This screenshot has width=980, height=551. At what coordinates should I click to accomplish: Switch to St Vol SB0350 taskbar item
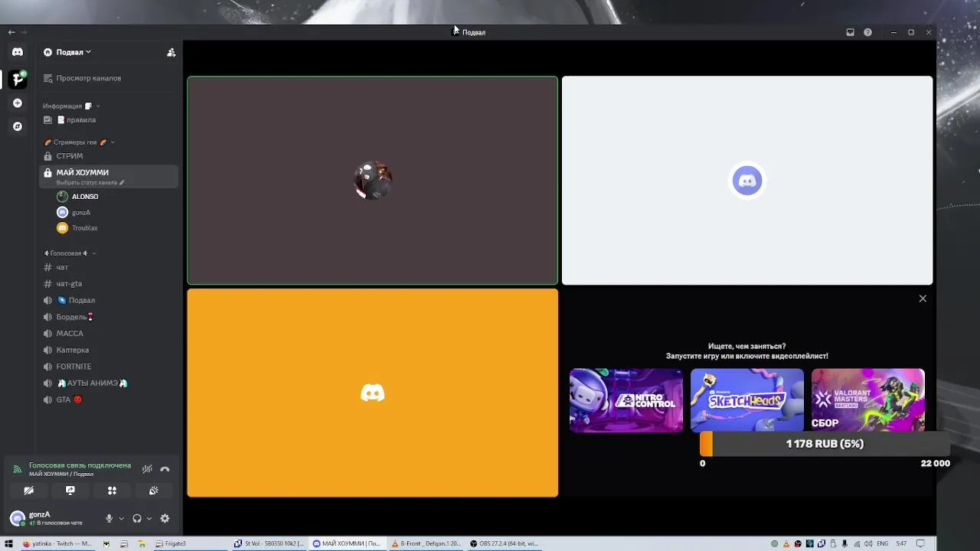269,543
